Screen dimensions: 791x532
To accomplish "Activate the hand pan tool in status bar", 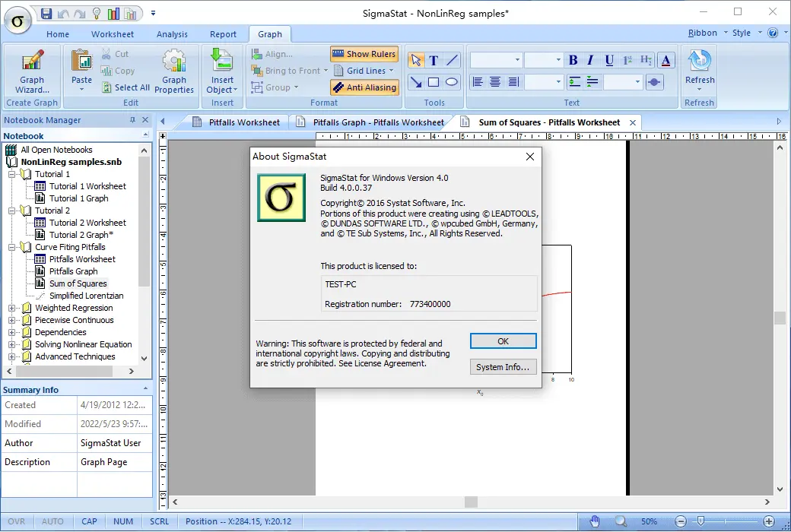I will pos(596,521).
